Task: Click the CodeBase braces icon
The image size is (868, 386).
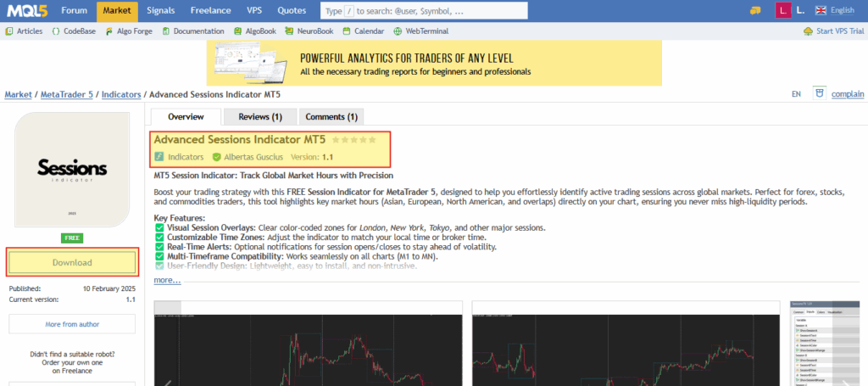Action: click(56, 31)
